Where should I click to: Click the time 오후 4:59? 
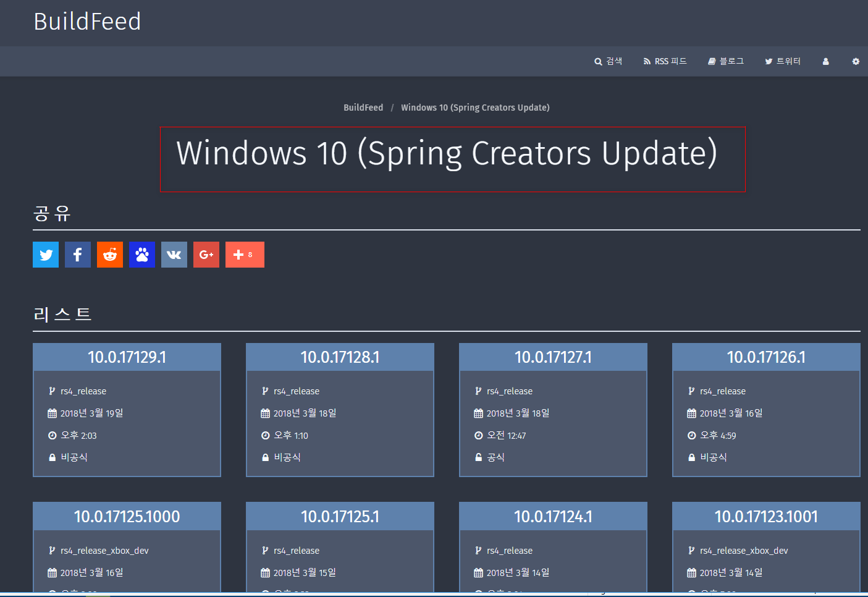(718, 436)
